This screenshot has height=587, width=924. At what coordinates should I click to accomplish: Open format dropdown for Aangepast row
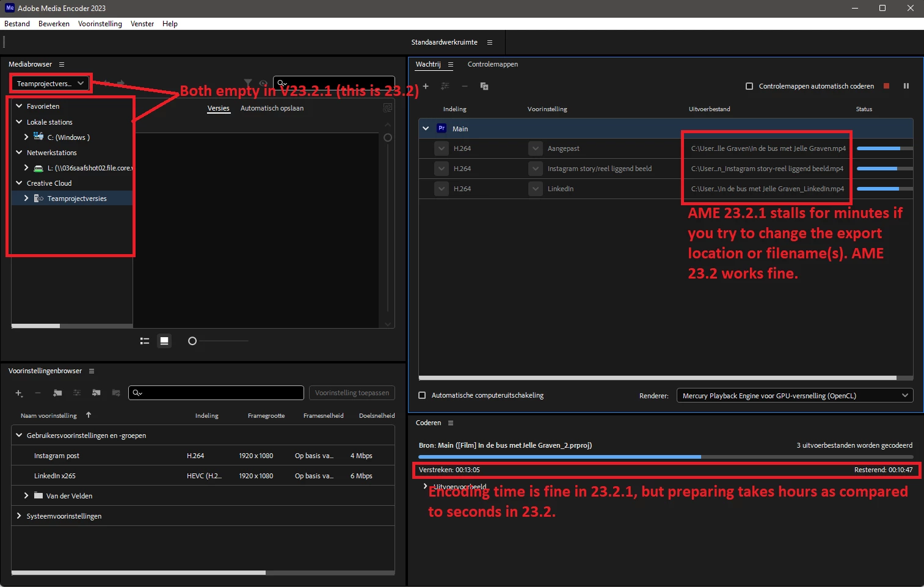[442, 148]
